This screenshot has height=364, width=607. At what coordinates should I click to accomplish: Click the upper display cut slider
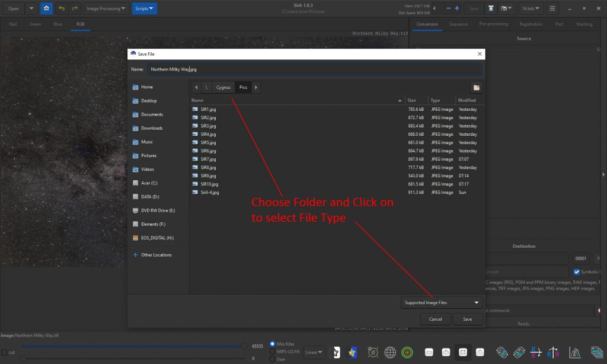click(133, 346)
